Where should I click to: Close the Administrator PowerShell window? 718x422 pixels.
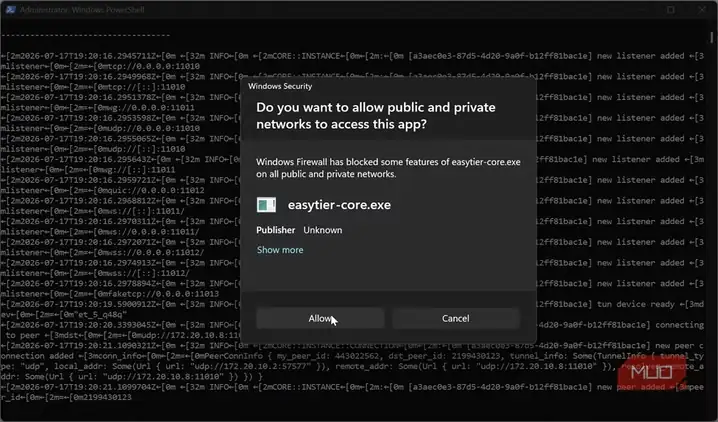(x=702, y=10)
